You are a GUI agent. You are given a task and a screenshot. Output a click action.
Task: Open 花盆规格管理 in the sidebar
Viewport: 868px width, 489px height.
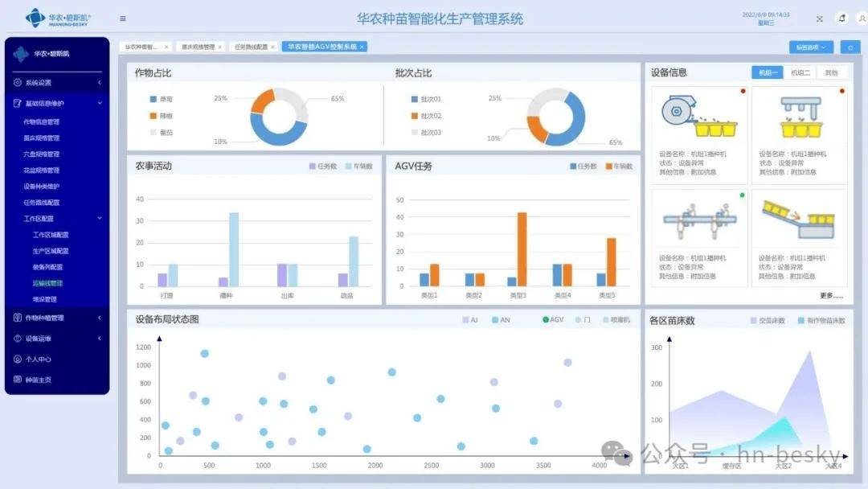(x=42, y=170)
